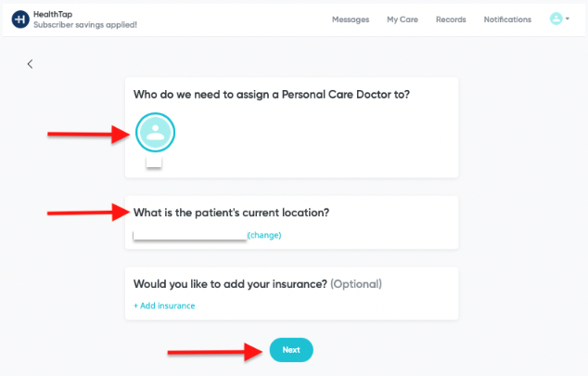Expand the account dropdown caret
Screen dimensions: 588x376
[x=568, y=19]
